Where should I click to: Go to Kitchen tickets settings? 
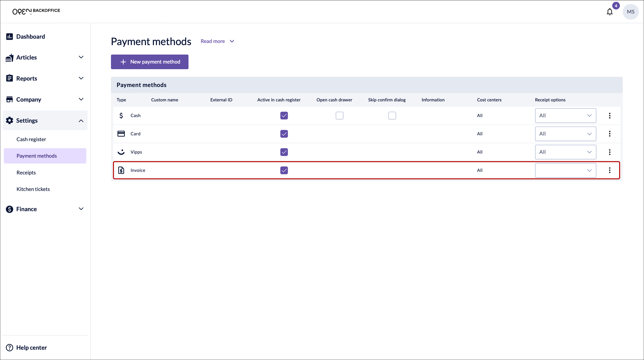[x=33, y=189]
